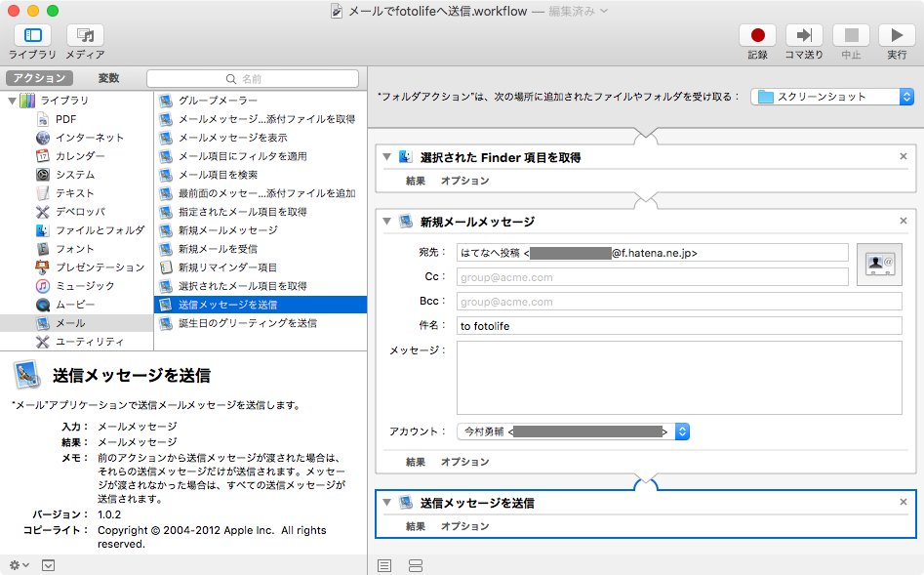Select the システム category icon
Viewport: 924px width, 575px height.
click(42, 175)
